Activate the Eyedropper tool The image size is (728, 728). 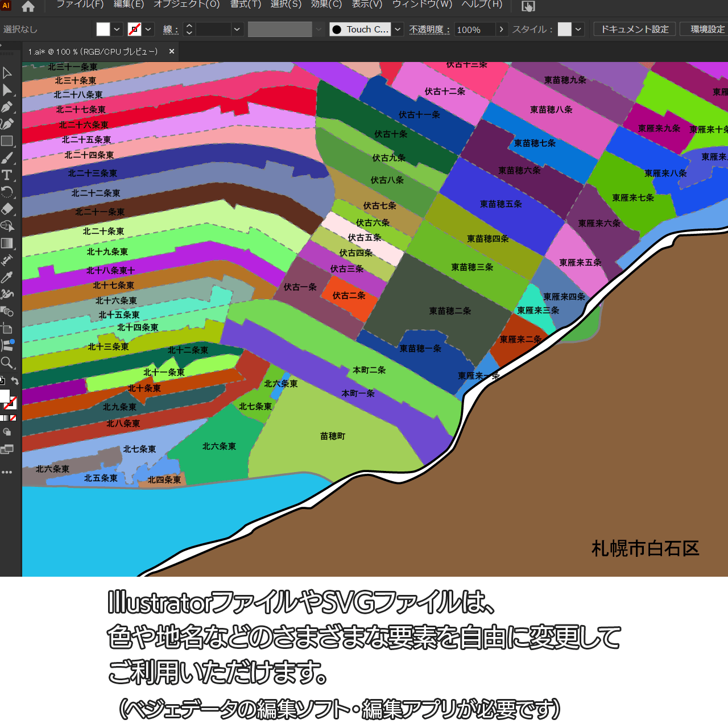(x=7, y=278)
